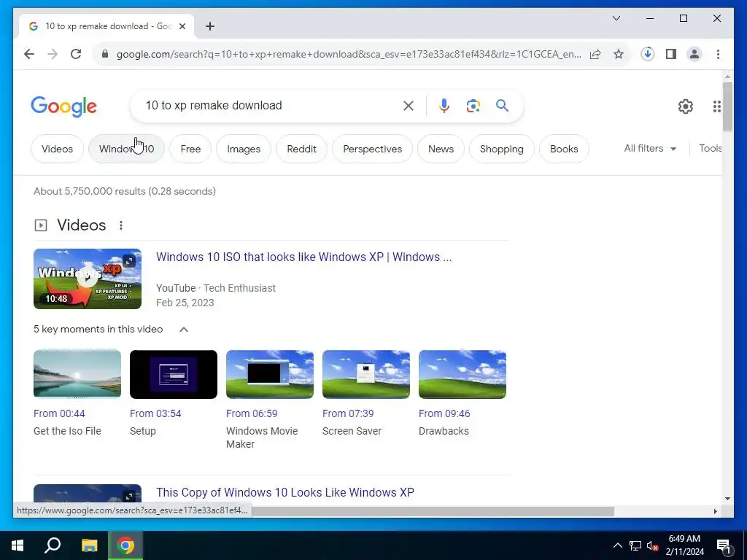747x560 pixels.
Task: Click the vertical page scrollbar thumb
Action: tap(727, 106)
